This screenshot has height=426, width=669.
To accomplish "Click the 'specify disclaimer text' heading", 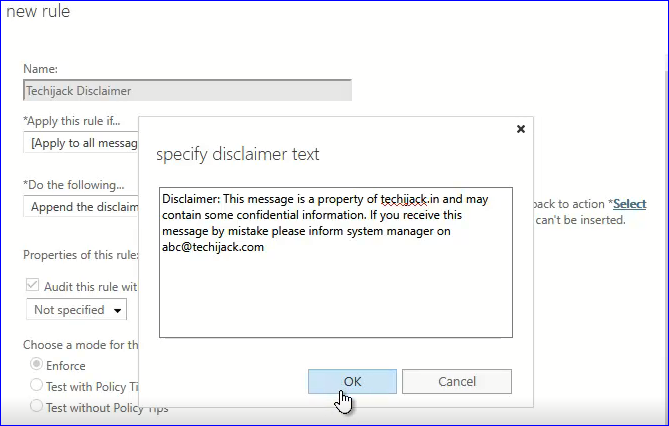I will [x=238, y=154].
